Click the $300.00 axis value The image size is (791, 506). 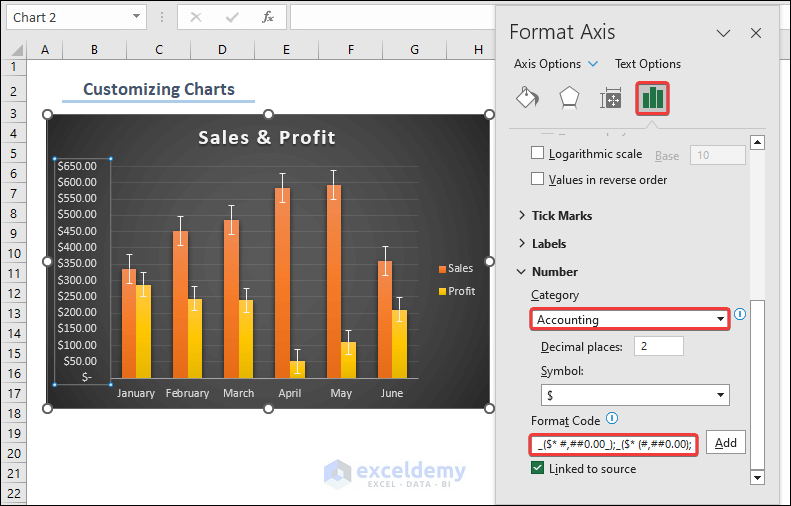(77, 280)
